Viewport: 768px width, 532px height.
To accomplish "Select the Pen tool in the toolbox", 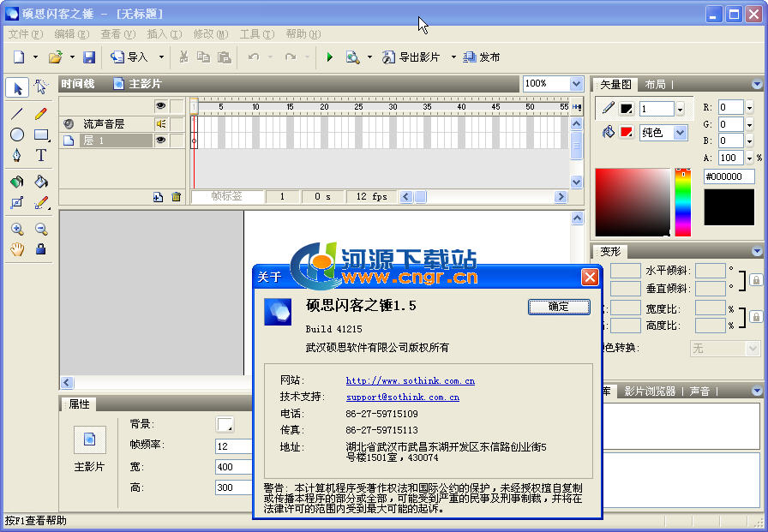I will 17,156.
